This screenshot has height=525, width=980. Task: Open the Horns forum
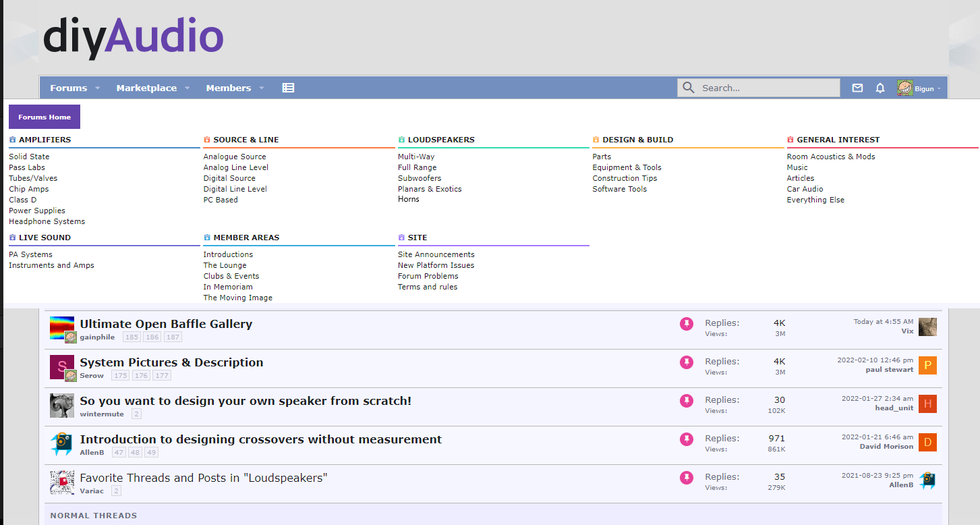pos(409,199)
